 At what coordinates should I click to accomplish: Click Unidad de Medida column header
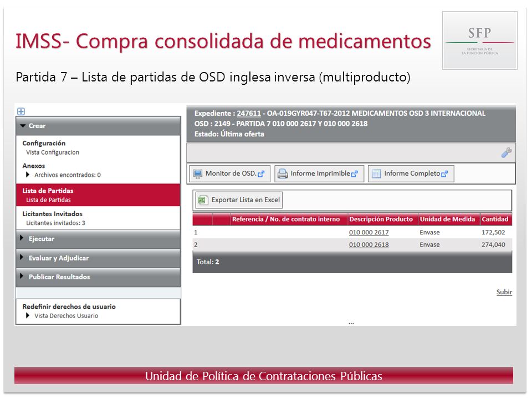pyautogui.click(x=448, y=219)
